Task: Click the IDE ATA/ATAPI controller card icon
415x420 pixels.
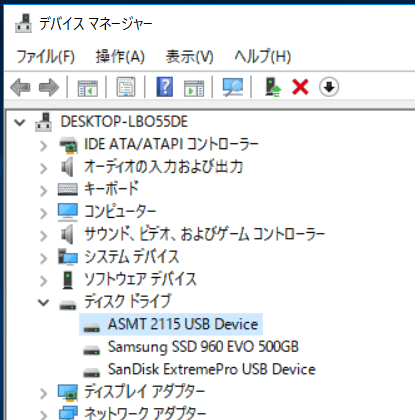Action: [68, 146]
